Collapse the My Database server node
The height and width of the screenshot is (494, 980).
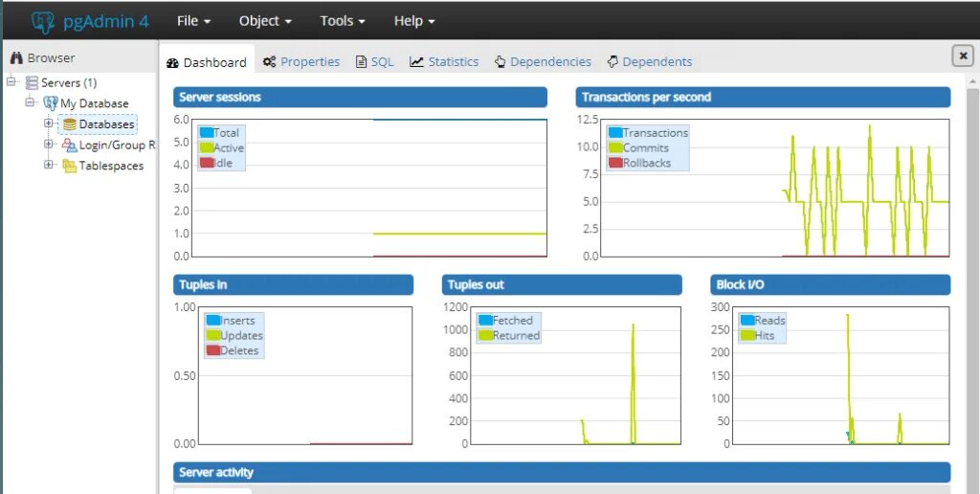(30, 102)
